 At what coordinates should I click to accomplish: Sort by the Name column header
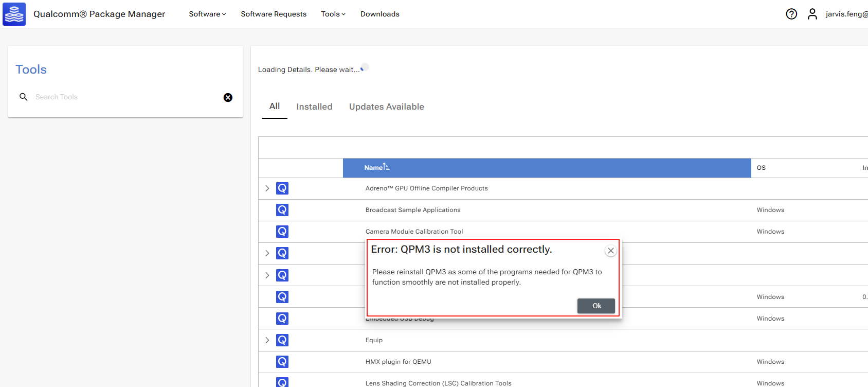pyautogui.click(x=547, y=168)
